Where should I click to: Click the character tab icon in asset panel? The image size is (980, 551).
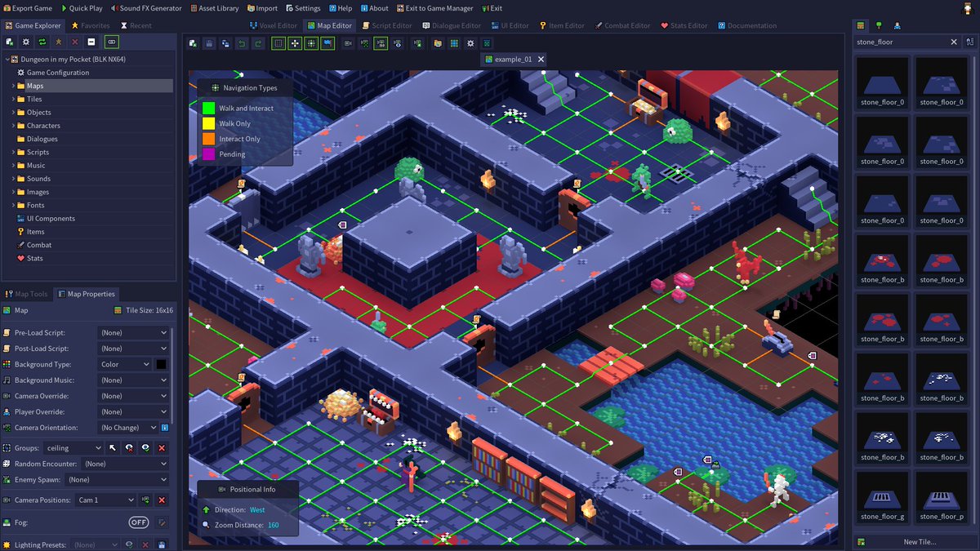898,25
